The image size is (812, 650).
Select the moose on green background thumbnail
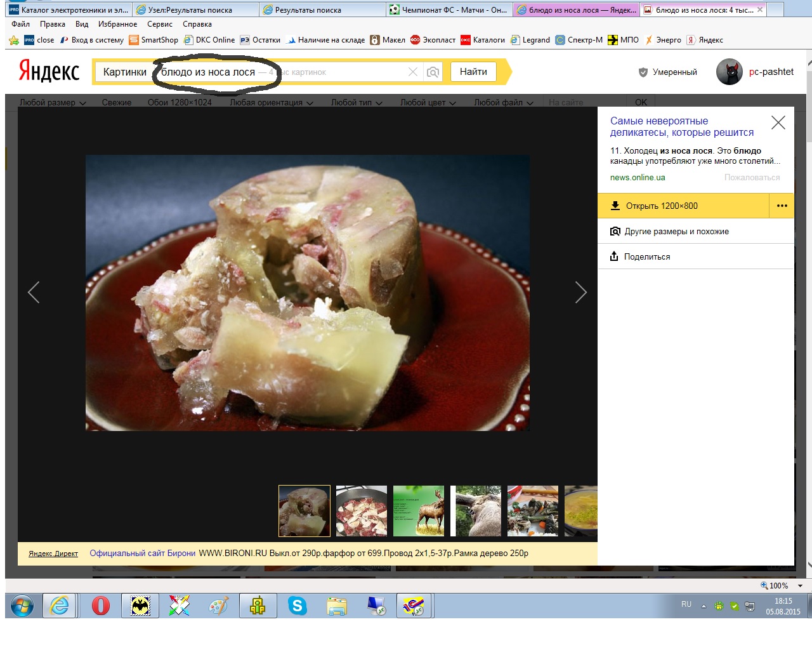(419, 511)
